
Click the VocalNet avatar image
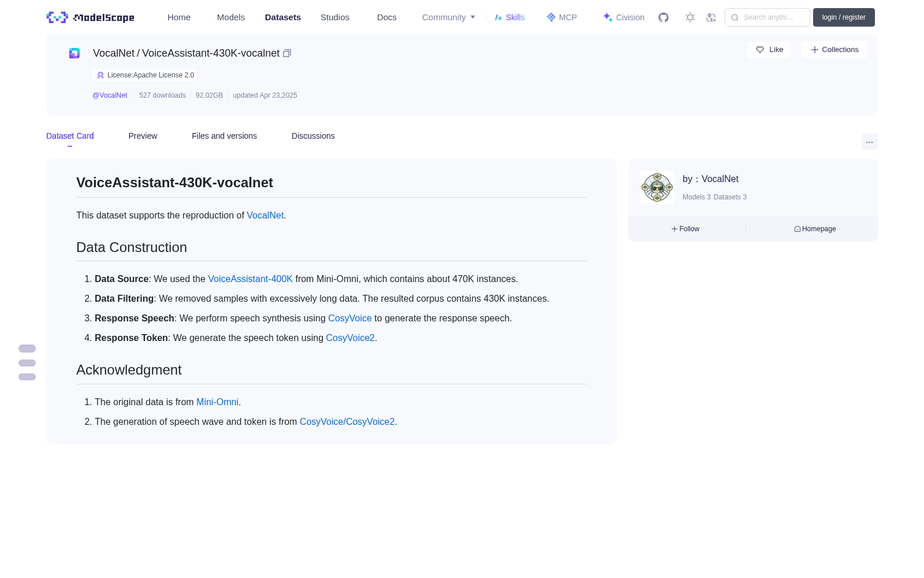(657, 187)
